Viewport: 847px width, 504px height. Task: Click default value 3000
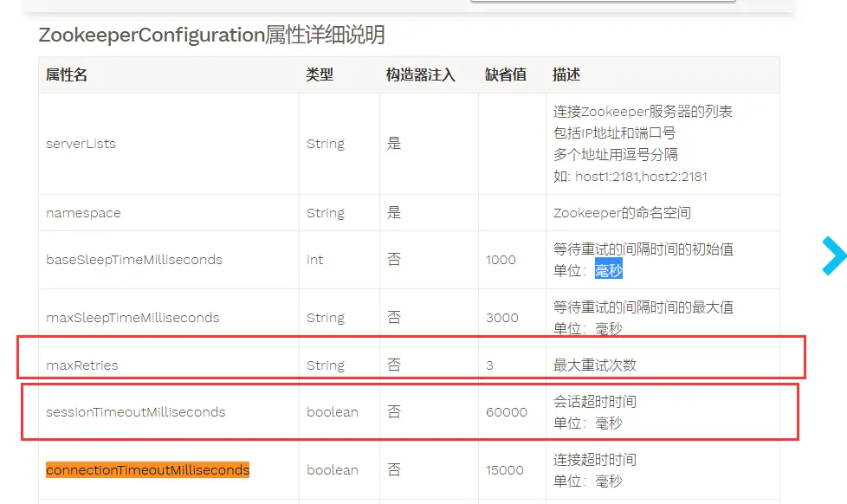pyautogui.click(x=501, y=318)
